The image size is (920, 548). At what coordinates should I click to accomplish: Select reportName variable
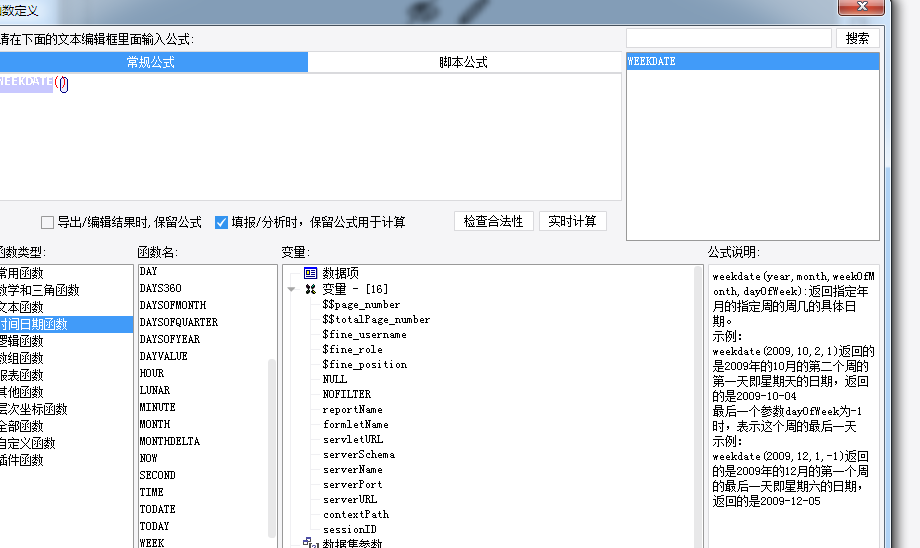click(353, 410)
